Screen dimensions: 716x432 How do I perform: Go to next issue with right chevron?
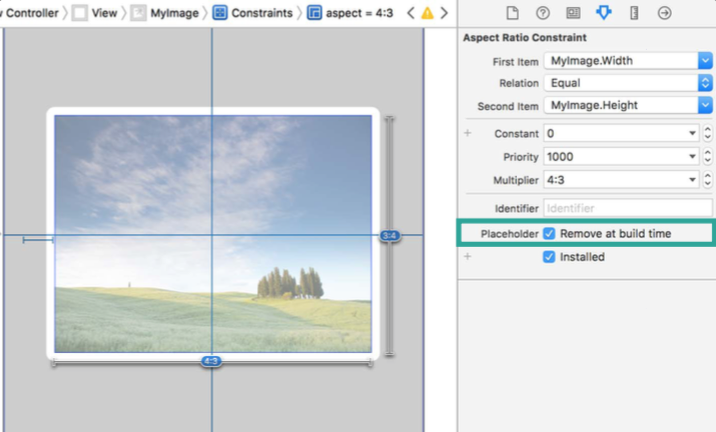(x=444, y=13)
